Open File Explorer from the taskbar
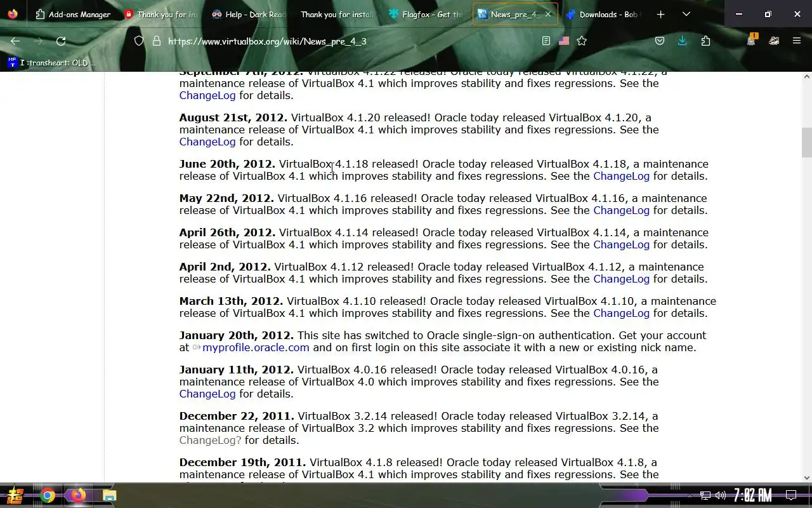Image resolution: width=812 pixels, height=508 pixels. pos(109,495)
